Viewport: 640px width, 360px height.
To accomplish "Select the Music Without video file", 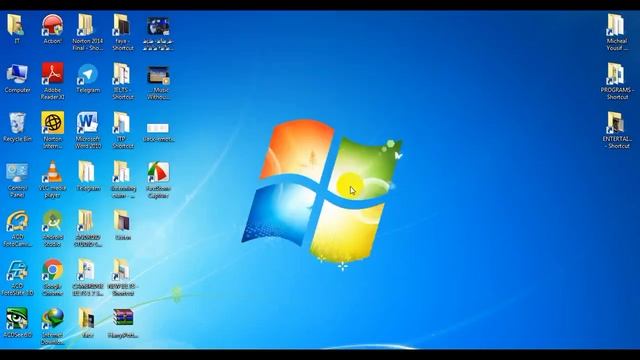I will 158,82.
